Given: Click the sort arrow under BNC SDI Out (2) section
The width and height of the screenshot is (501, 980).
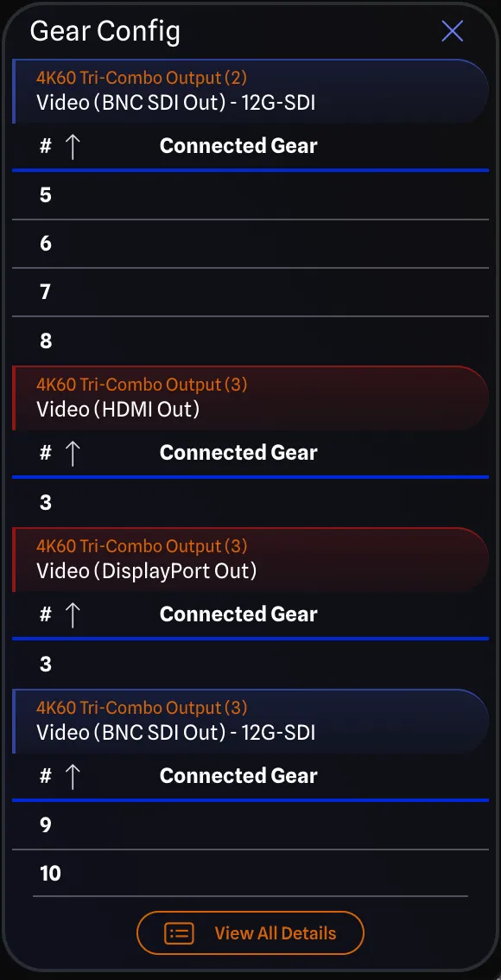Looking at the screenshot, I should pos(73,147).
